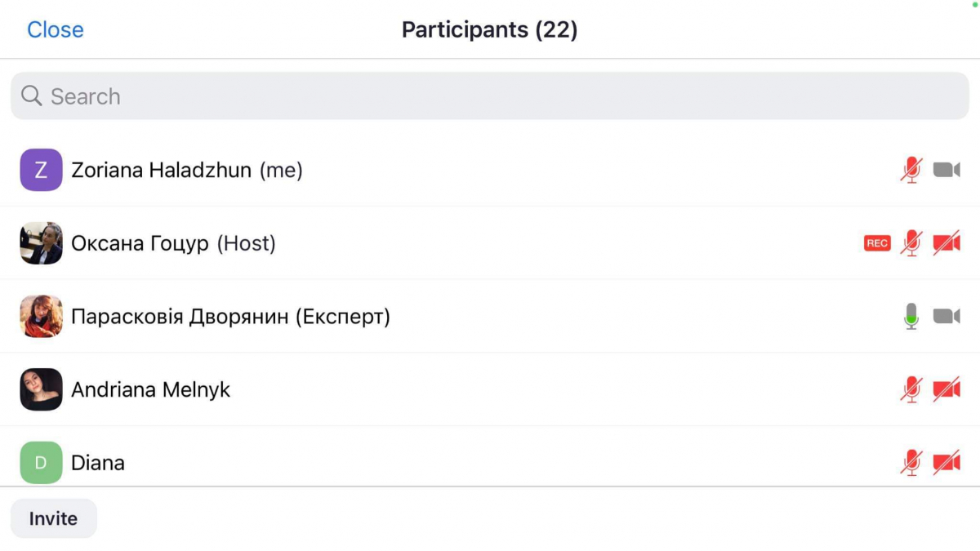Select Diana's green D avatar

coord(41,463)
